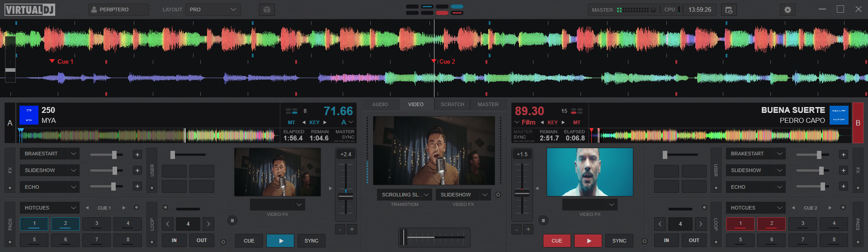Switch to the VIDEO mixer tab
The height and width of the screenshot is (252, 868).
pos(416,104)
